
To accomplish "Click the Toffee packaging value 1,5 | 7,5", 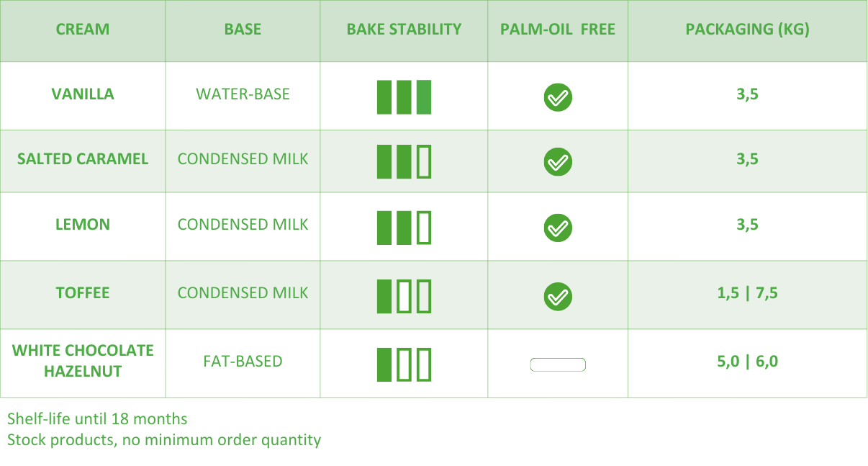I will 747,293.
